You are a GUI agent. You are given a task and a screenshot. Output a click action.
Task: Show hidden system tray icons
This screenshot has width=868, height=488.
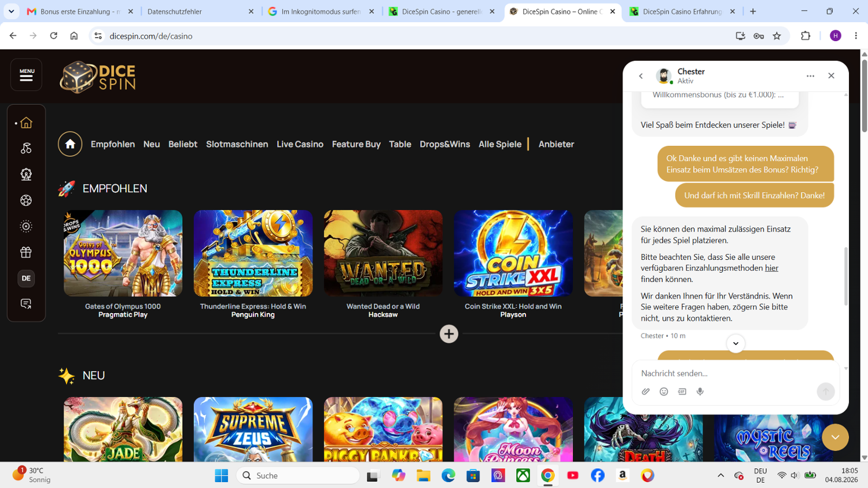click(720, 476)
